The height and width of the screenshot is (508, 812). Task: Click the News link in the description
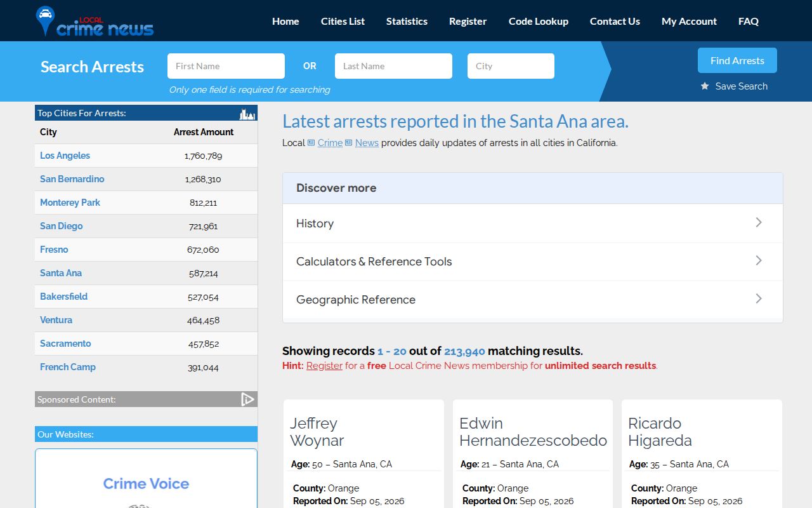367,143
